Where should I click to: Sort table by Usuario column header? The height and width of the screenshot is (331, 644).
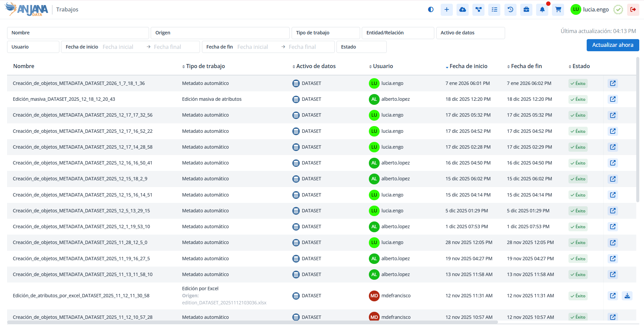(382, 66)
